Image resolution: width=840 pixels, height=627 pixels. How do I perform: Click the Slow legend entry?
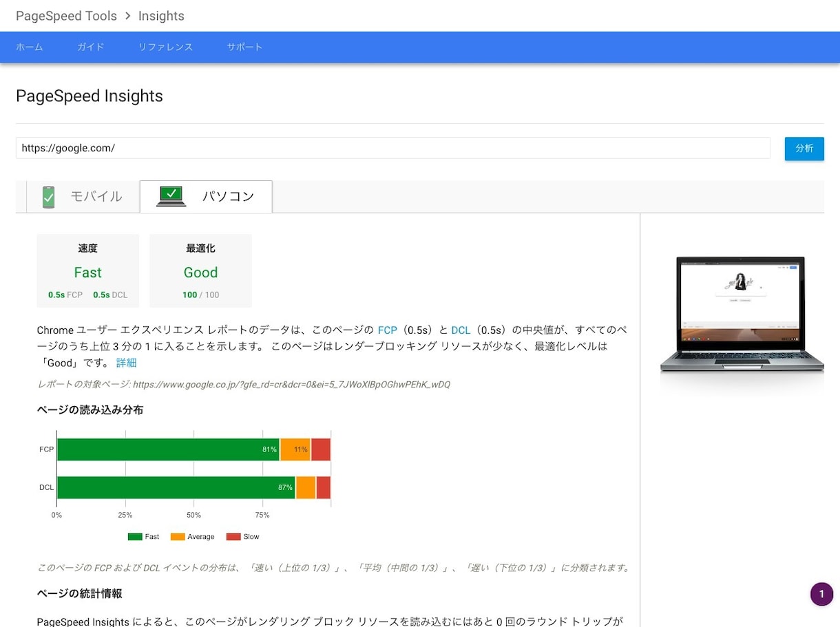pos(243,537)
